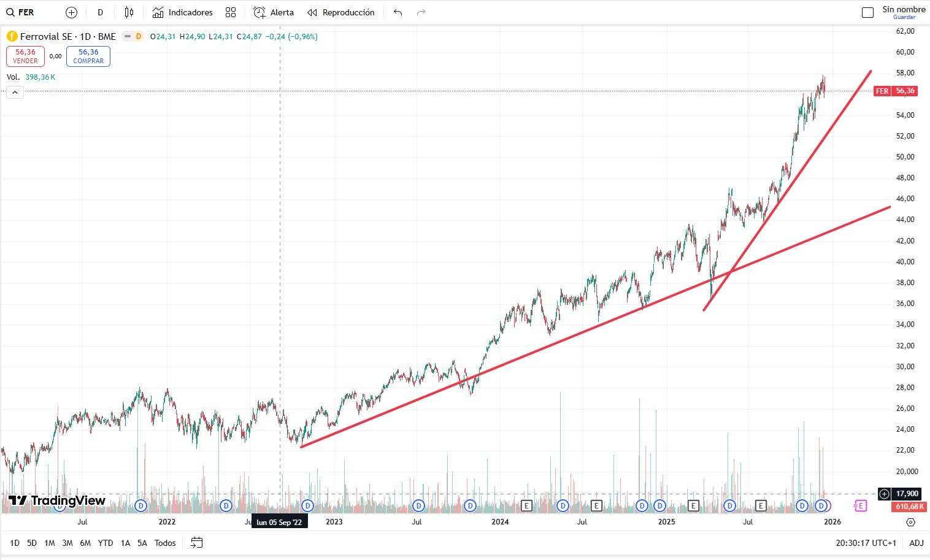Select the YTD time range
The width and height of the screenshot is (930, 560).
106,543
